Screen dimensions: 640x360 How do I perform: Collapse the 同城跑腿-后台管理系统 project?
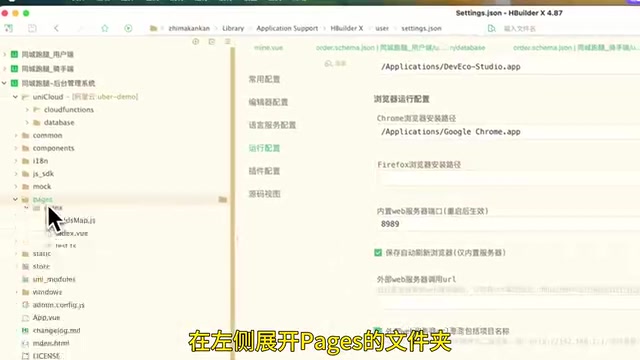tap(4, 83)
